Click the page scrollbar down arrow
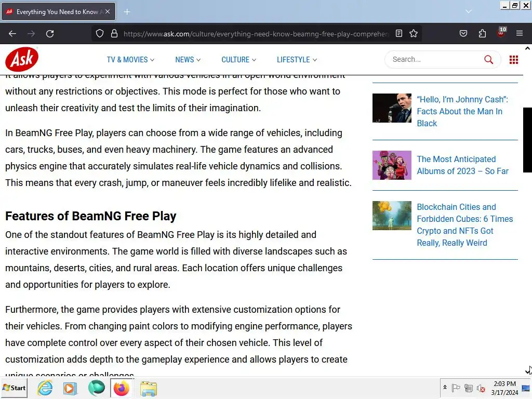The width and height of the screenshot is (532, 399). (528, 371)
